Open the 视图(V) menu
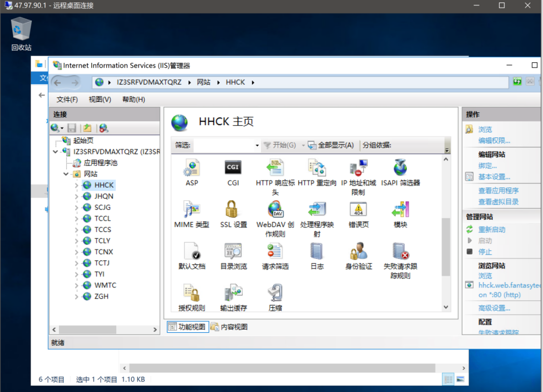The height and width of the screenshot is (392, 543). (x=100, y=100)
